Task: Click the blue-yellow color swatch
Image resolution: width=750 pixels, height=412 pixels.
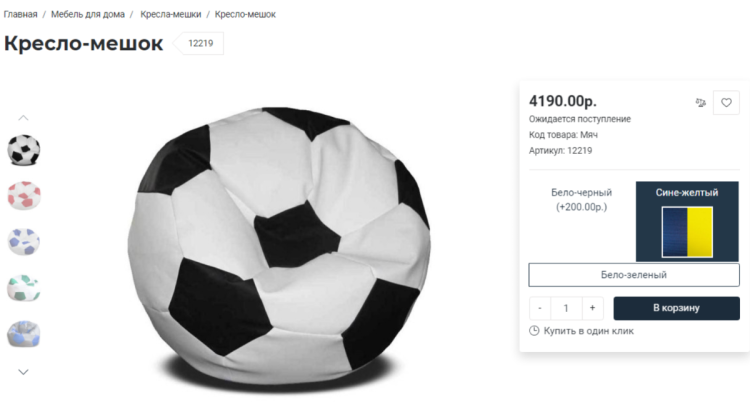Action: pos(687,232)
